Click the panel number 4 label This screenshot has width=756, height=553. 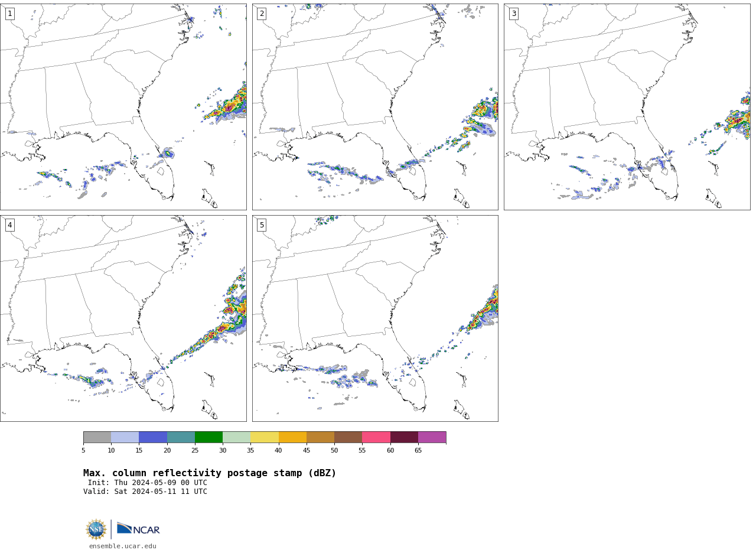coord(9,225)
